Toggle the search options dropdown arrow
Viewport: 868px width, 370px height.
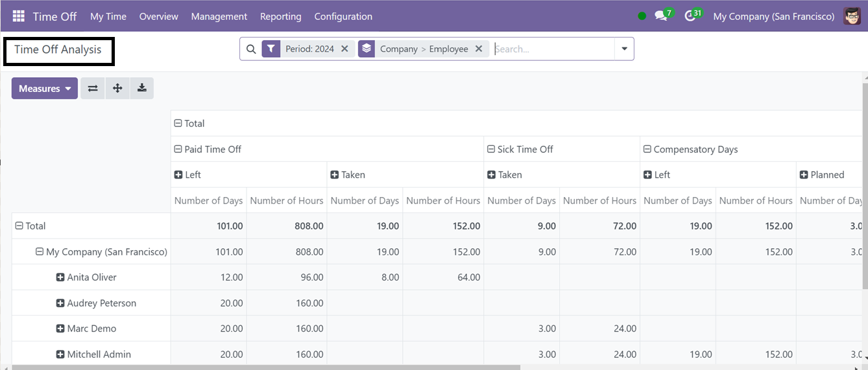point(624,49)
